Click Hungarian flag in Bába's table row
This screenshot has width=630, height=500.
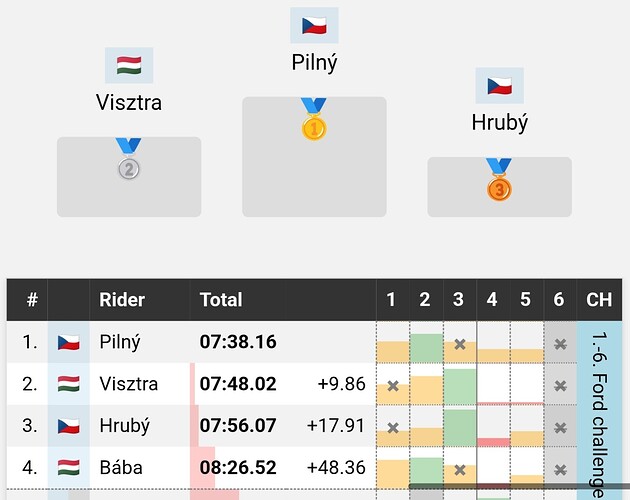coord(69,468)
